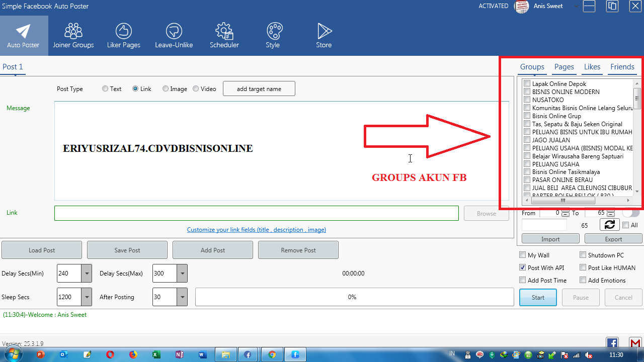
Task: Click into the Link input field
Action: coord(257,213)
